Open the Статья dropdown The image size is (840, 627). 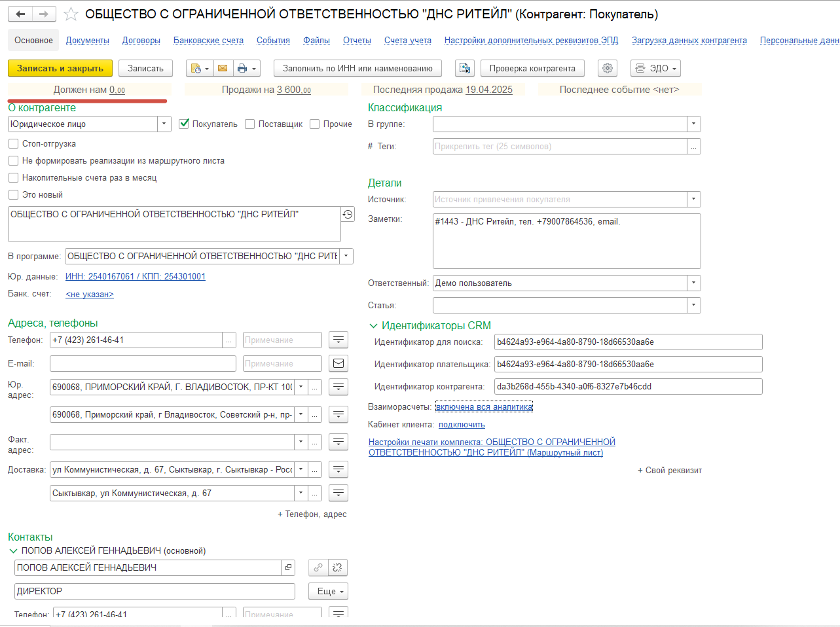[694, 305]
